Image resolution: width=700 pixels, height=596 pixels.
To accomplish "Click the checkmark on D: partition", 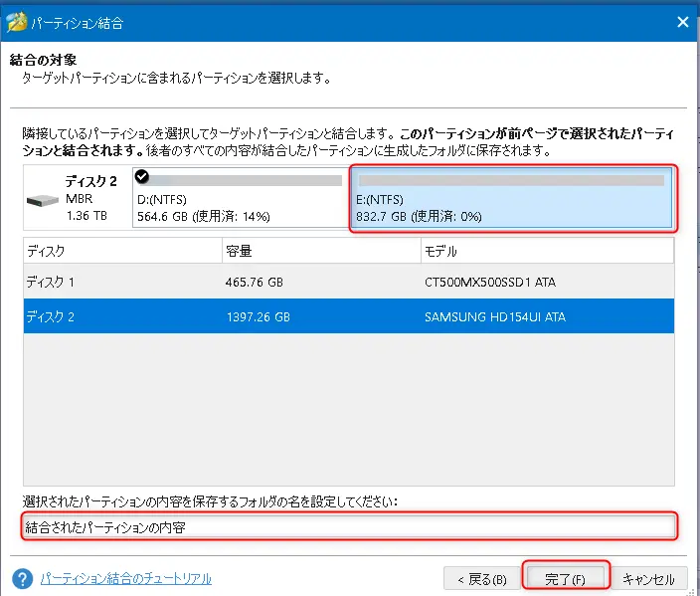I will (x=142, y=176).
